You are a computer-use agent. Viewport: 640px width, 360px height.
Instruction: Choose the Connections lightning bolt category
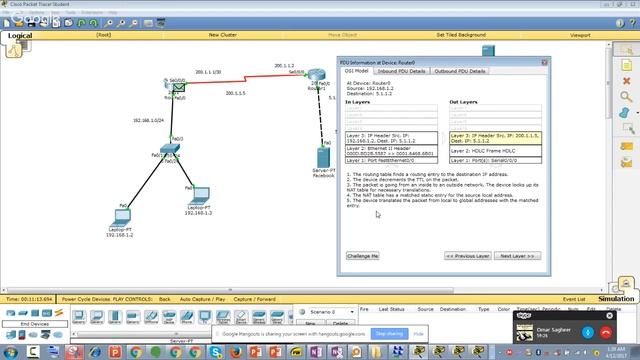tap(59, 313)
